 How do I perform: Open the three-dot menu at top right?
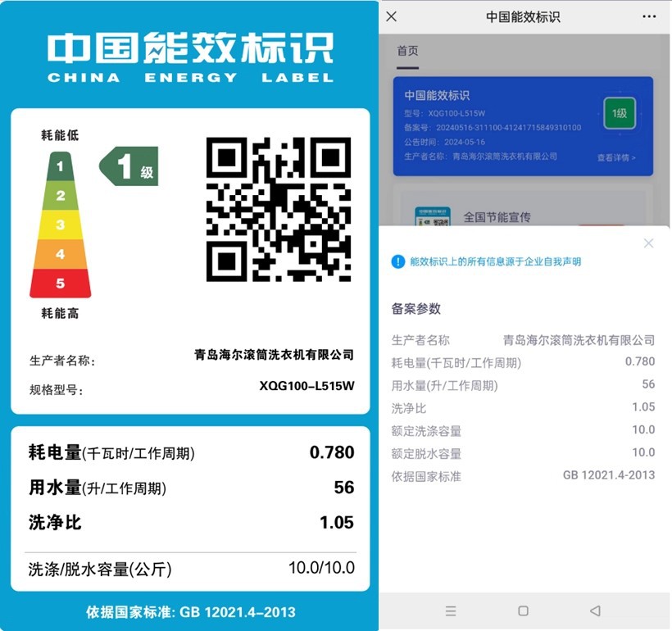click(x=648, y=16)
